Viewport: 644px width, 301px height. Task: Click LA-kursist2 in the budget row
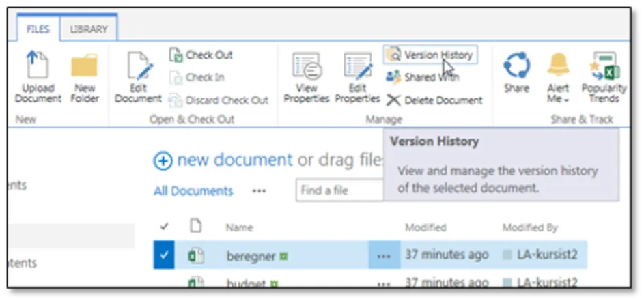[547, 283]
